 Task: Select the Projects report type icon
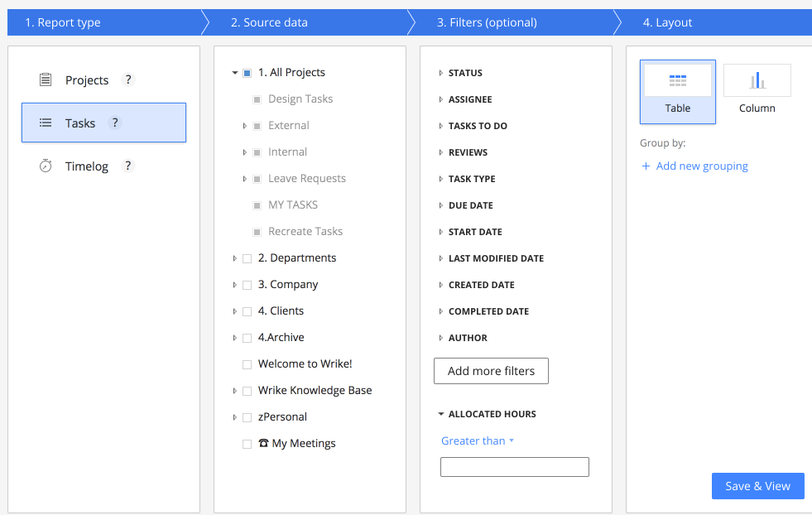(x=46, y=80)
